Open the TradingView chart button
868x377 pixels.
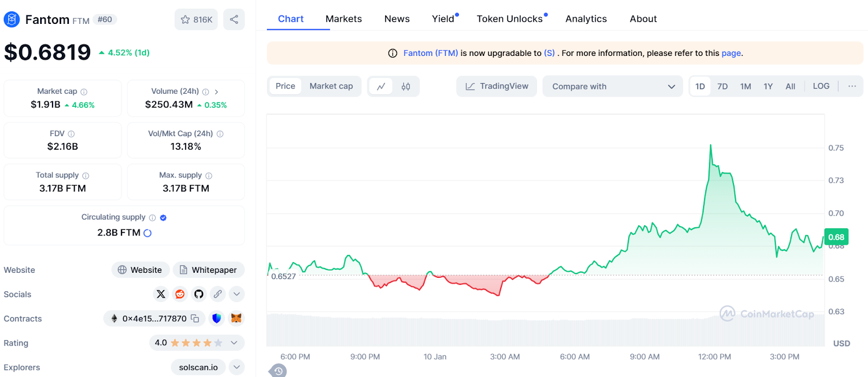coord(496,86)
